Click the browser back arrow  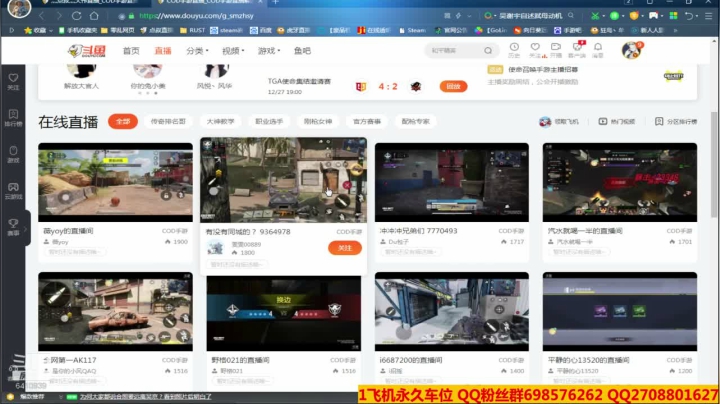41,16
